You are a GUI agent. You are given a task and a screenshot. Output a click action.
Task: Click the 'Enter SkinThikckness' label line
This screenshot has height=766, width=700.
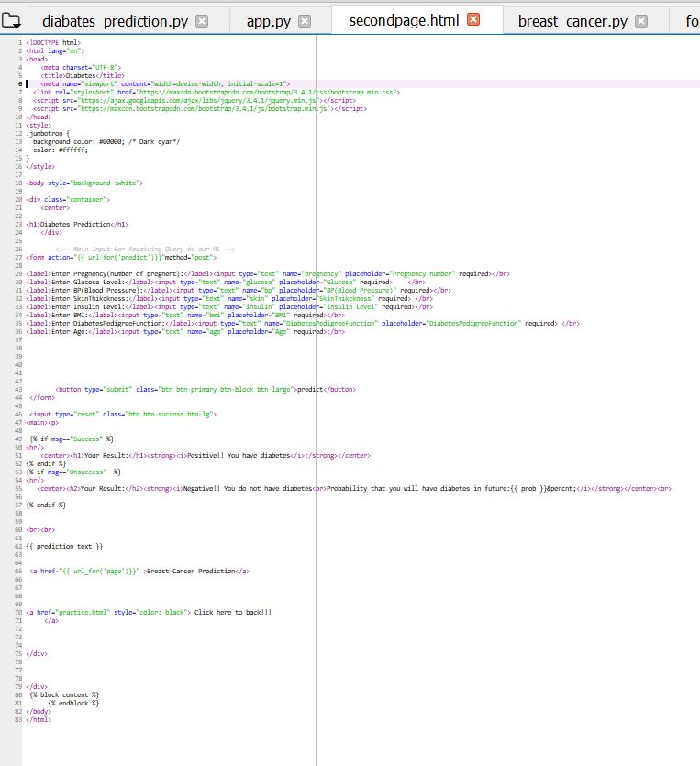(229, 299)
